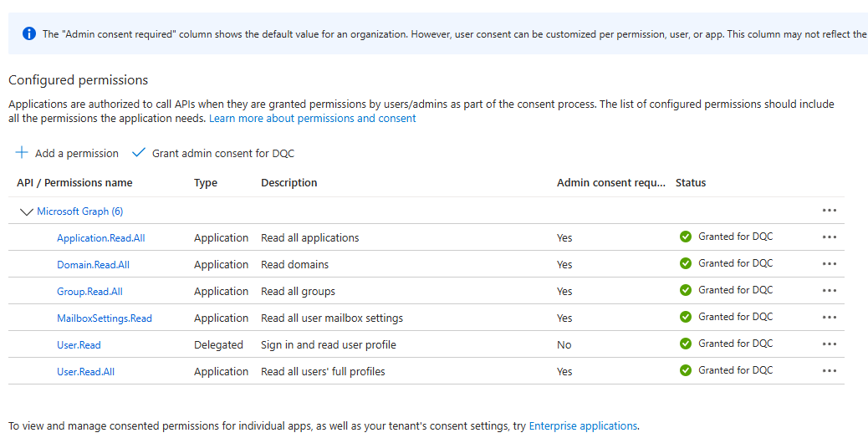Open ellipsis menu for User.Read.All row
Image resolution: width=868 pixels, height=443 pixels.
(x=829, y=371)
